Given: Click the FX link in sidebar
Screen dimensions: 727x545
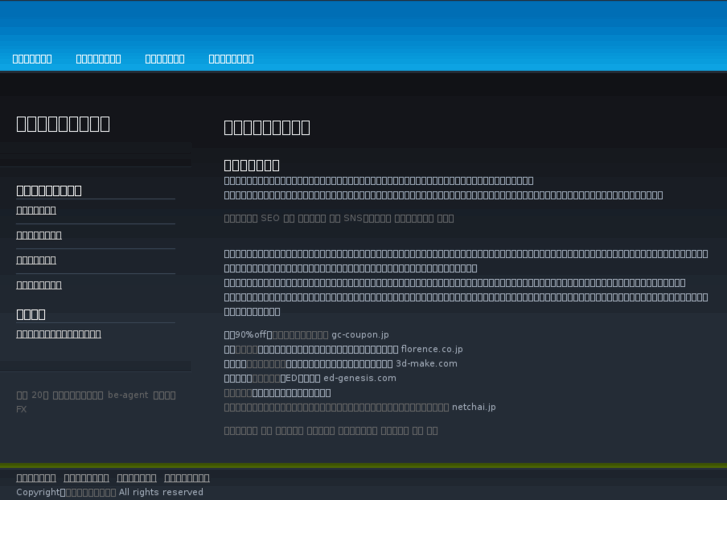Looking at the screenshot, I should [x=21, y=410].
